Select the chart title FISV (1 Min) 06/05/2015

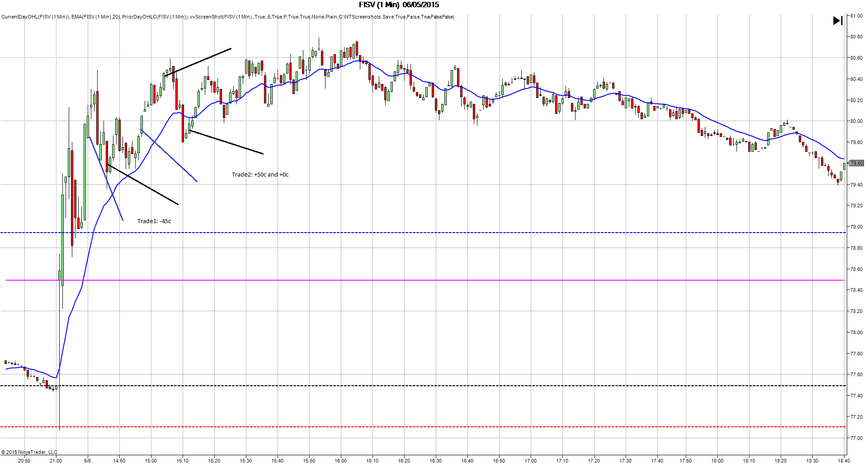(x=399, y=5)
